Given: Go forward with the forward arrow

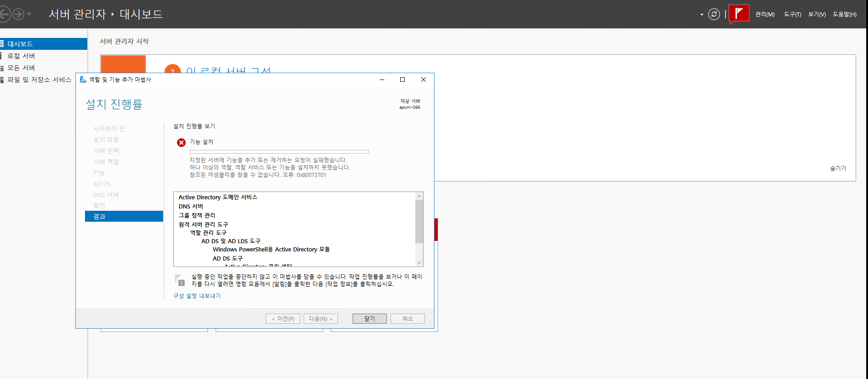Looking at the screenshot, I should (x=18, y=14).
